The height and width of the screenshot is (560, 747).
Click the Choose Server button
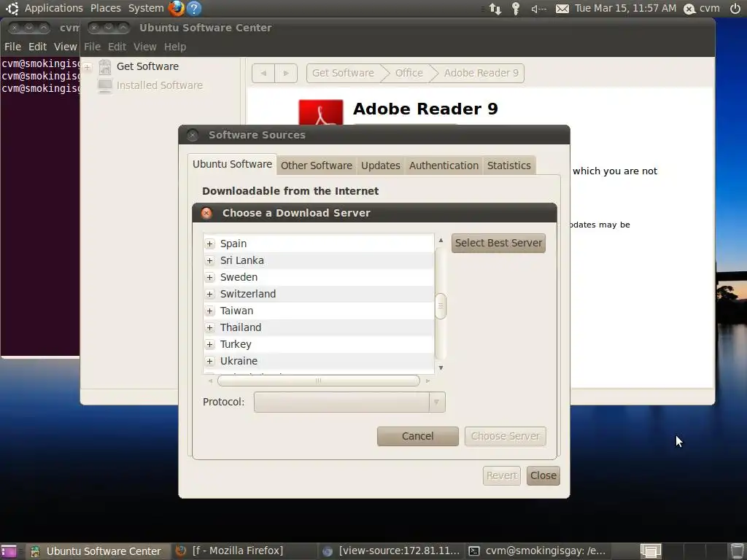pos(506,436)
